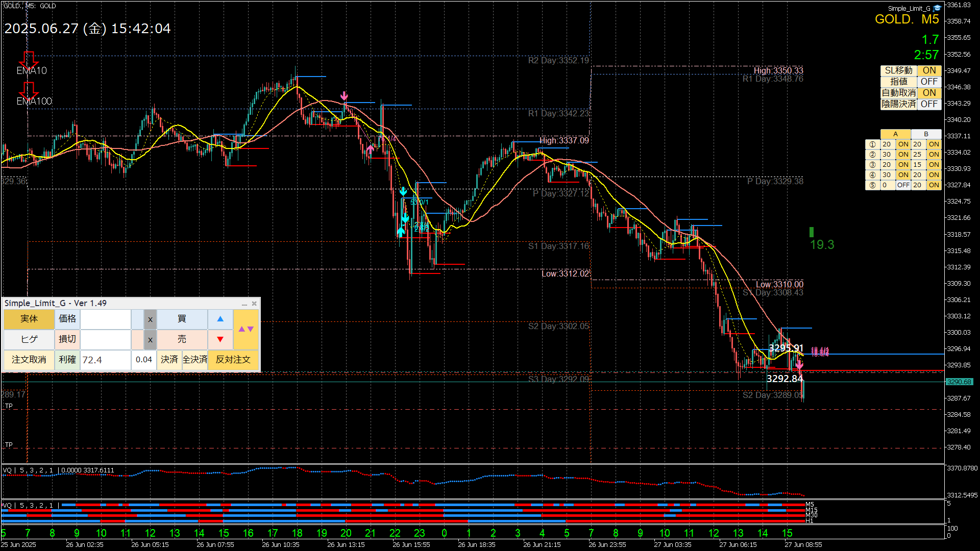Screen dimensions: 980x551
Task: Click the purple up-down double arrow button
Action: pyautogui.click(x=246, y=329)
